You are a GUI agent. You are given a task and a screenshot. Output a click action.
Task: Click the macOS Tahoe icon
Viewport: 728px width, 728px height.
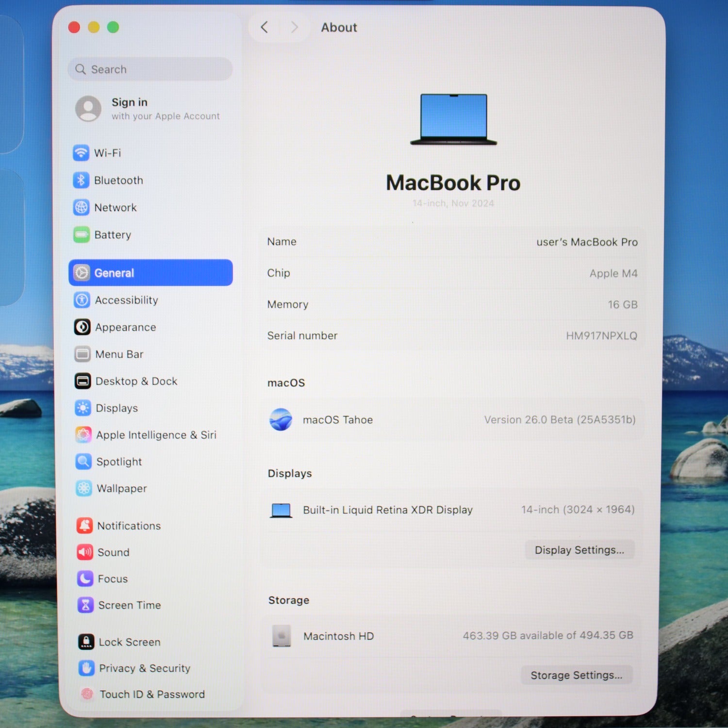click(281, 420)
